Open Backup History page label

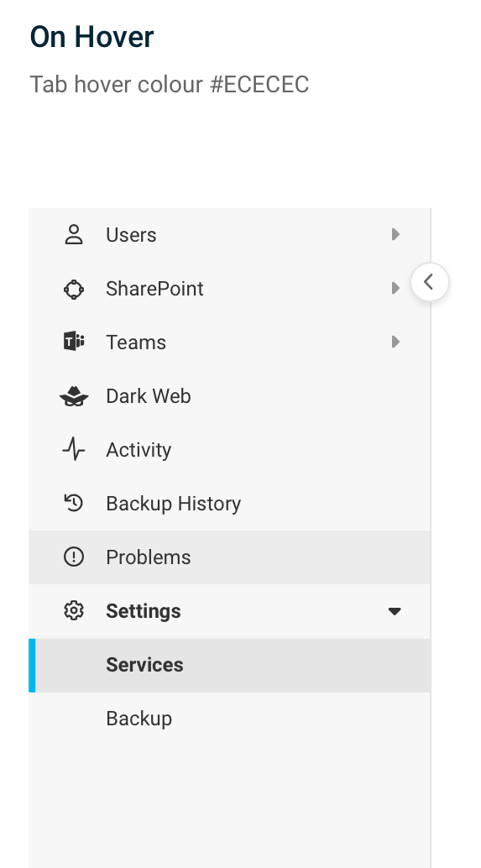pyautogui.click(x=173, y=504)
